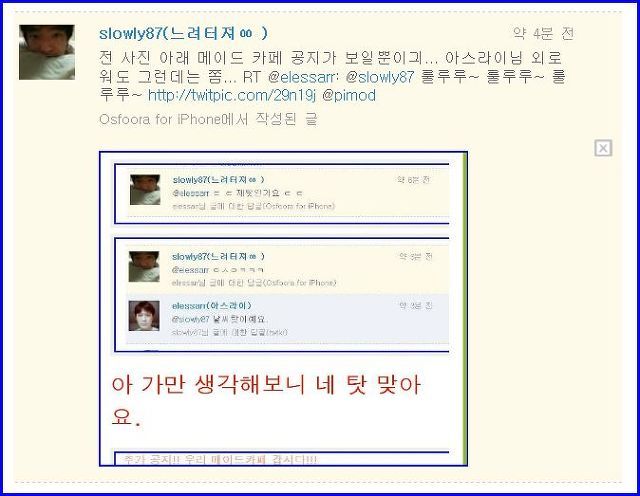640x496 pixels.
Task: Click the green vertical bar at preview edge
Action: pyautogui.click(x=464, y=309)
